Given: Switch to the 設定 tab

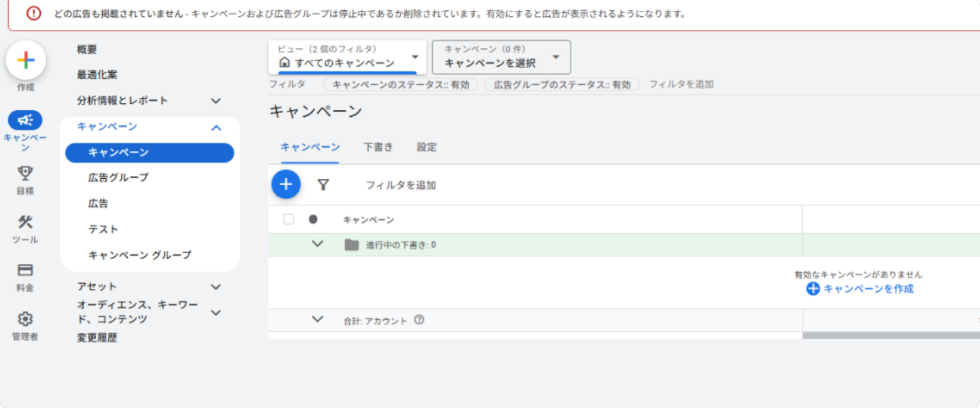Looking at the screenshot, I should point(427,147).
